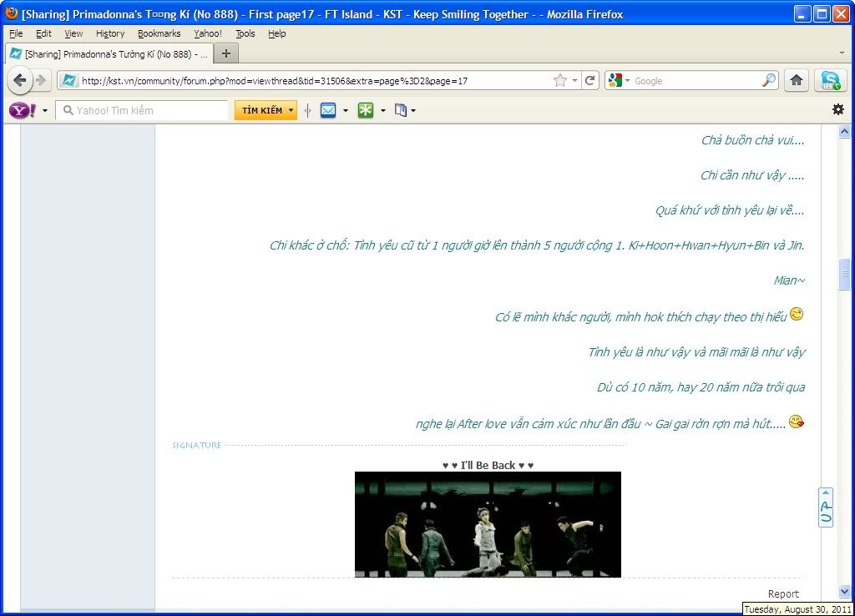Click the search magnifier in Google box

(769, 81)
